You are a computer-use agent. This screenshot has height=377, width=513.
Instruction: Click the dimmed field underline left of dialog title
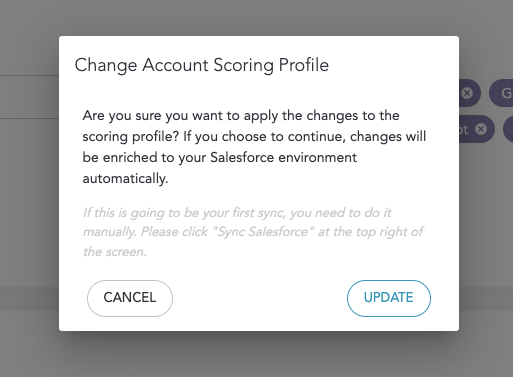(29, 76)
